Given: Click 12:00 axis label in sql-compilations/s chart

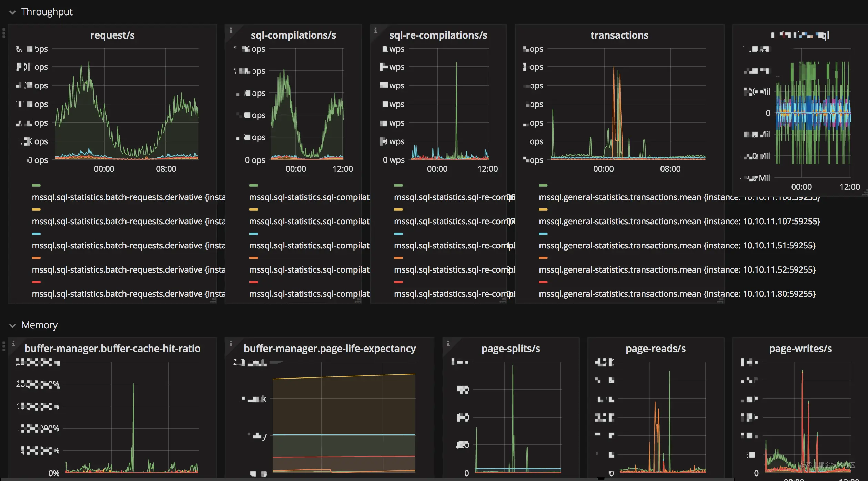Looking at the screenshot, I should coord(343,169).
